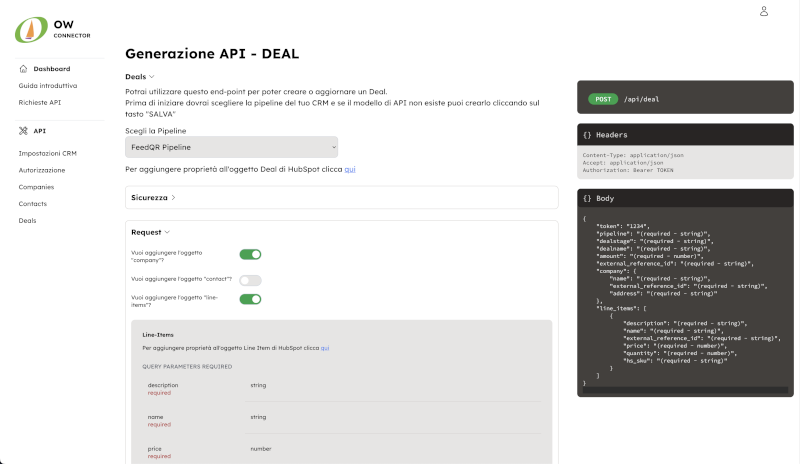This screenshot has height=464, width=800.
Task: Click the Headers curly braces icon
Action: coord(587,134)
